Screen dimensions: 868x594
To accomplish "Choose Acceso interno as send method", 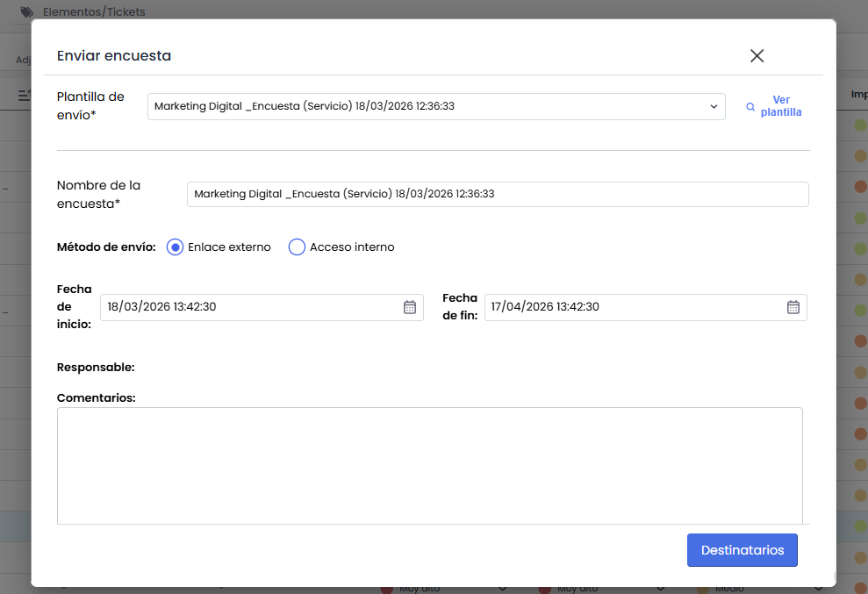I will click(x=297, y=247).
